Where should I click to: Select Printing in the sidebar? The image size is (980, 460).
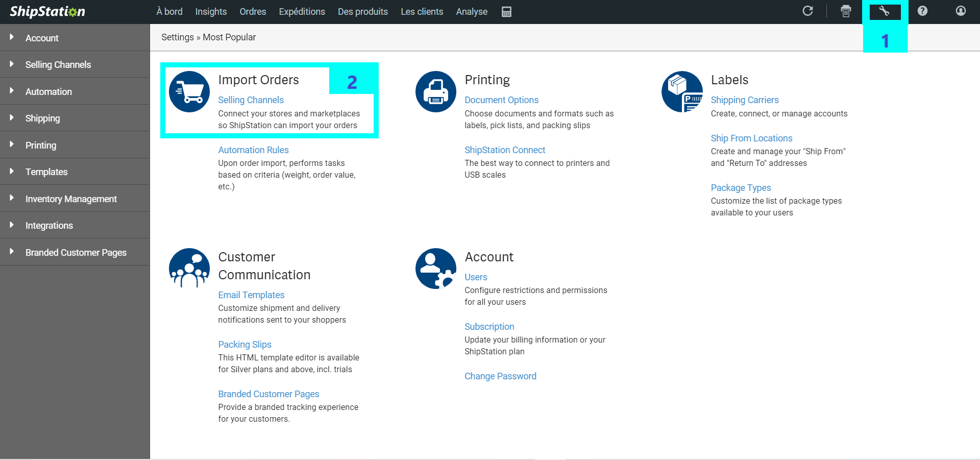(75, 145)
